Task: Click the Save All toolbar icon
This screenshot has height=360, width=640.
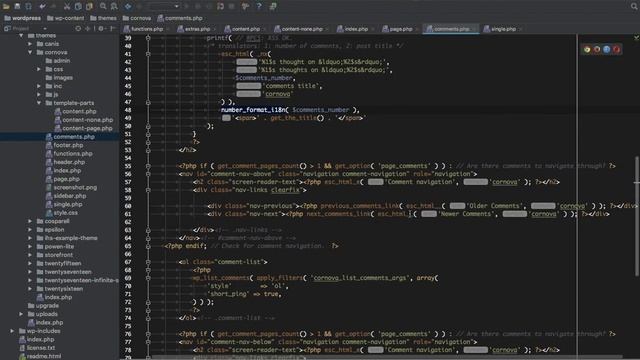Action: pos(17,6)
